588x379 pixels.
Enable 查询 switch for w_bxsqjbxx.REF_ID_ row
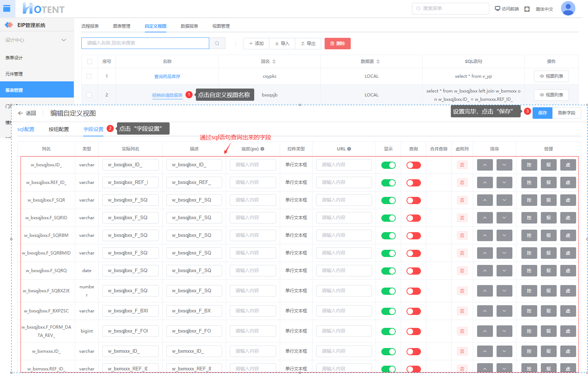point(413,183)
